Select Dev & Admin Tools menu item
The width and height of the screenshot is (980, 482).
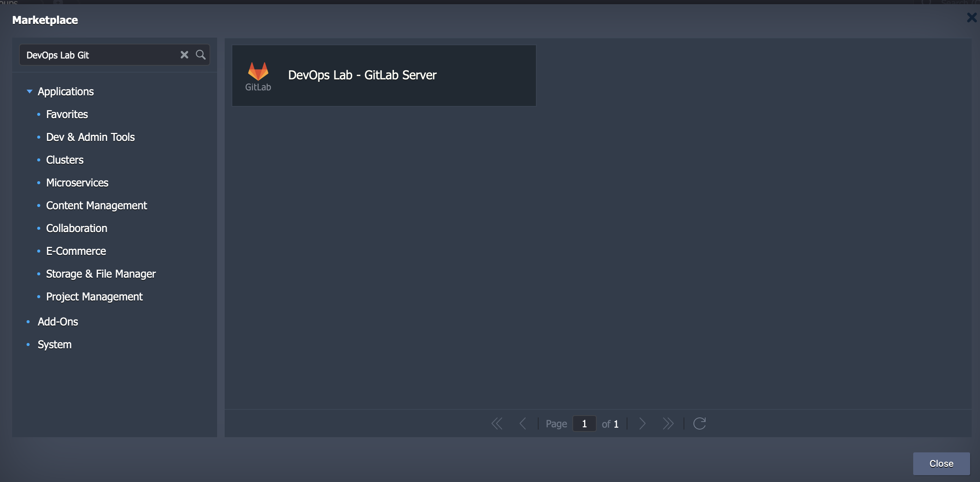(x=90, y=136)
